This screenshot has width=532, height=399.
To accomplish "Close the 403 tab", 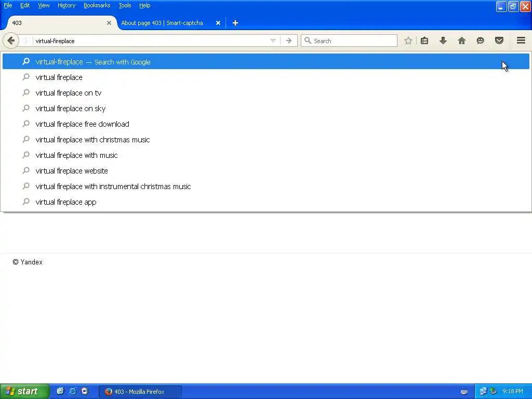I will (x=109, y=23).
